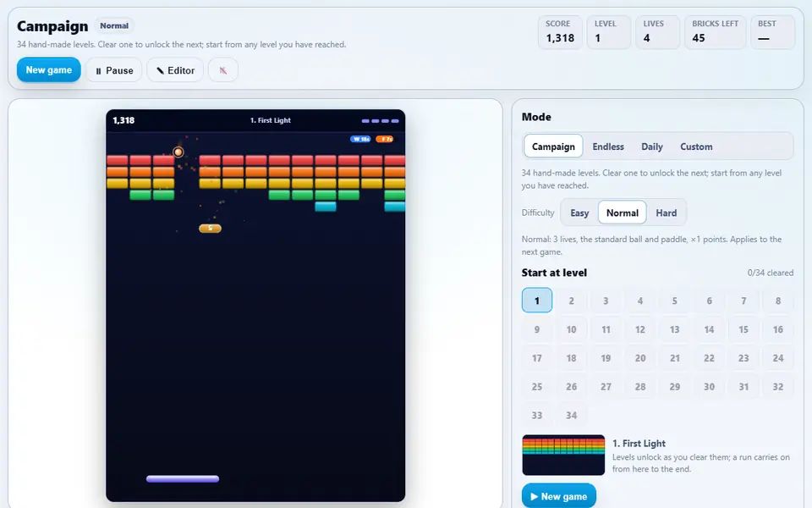Screen dimensions: 812x508
Task: Click the 1,318 score inside the game board
Action: 123,120
